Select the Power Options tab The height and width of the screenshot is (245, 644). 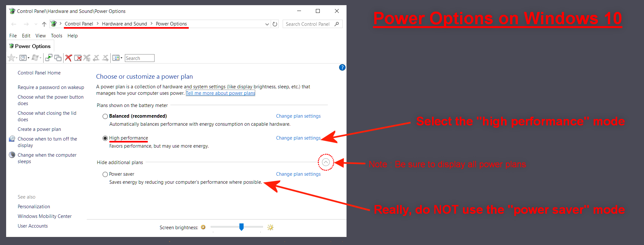coord(30,46)
